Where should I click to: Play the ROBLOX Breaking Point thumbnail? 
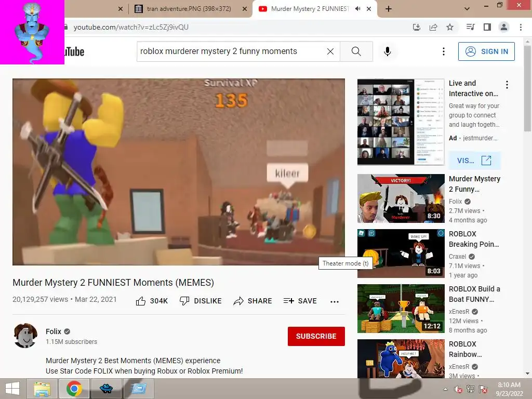(x=401, y=254)
